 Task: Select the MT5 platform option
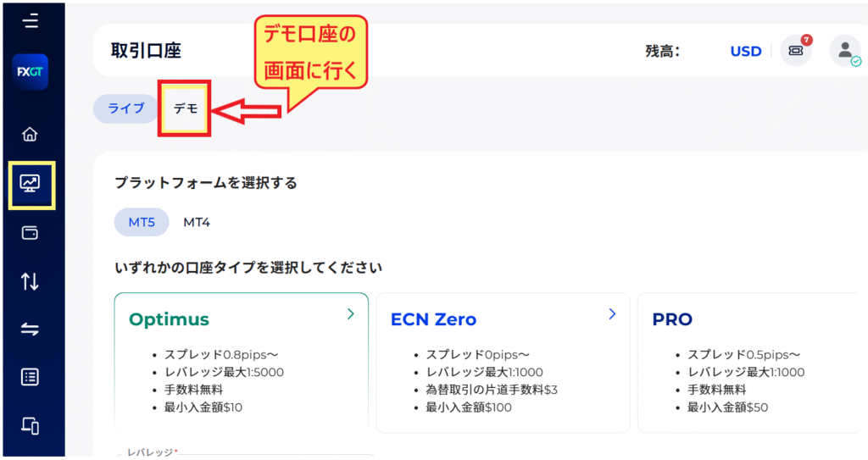(142, 222)
